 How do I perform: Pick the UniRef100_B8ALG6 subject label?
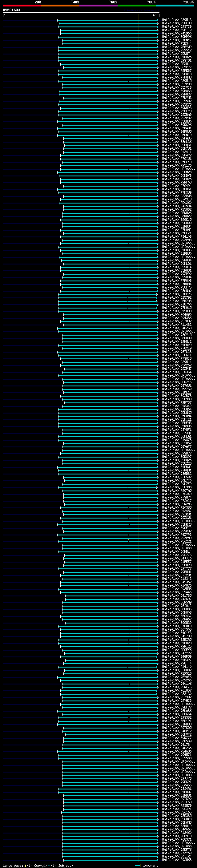tap(176, 142)
